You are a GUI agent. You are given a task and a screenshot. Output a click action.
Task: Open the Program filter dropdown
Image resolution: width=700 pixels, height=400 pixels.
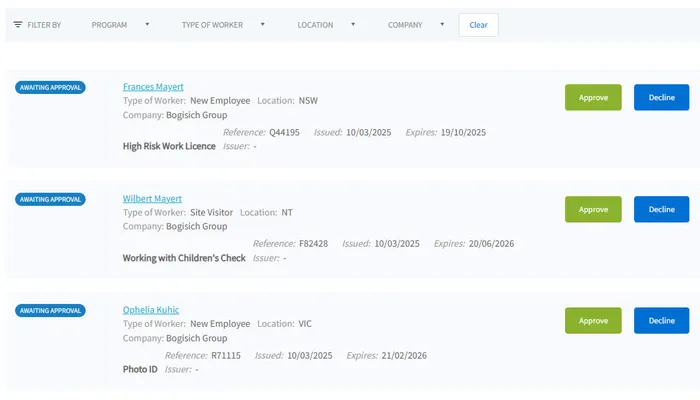click(120, 25)
